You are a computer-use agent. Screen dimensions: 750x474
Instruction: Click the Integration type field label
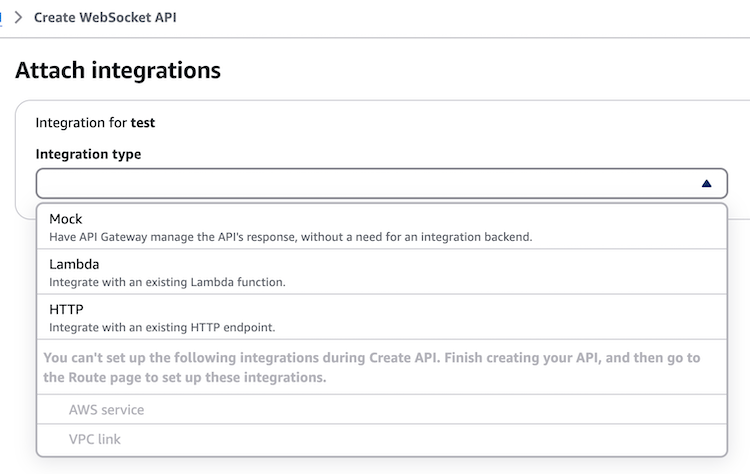point(88,154)
